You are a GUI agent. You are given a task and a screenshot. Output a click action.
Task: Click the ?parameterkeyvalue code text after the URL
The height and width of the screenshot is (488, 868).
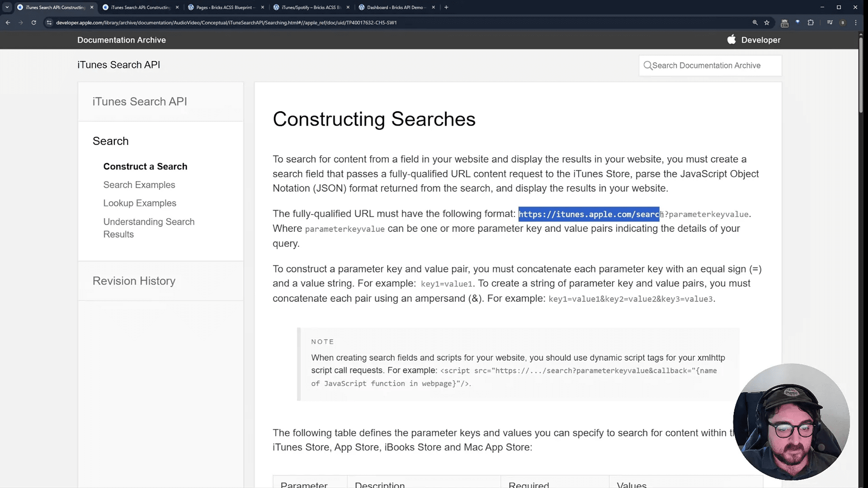[x=707, y=215]
